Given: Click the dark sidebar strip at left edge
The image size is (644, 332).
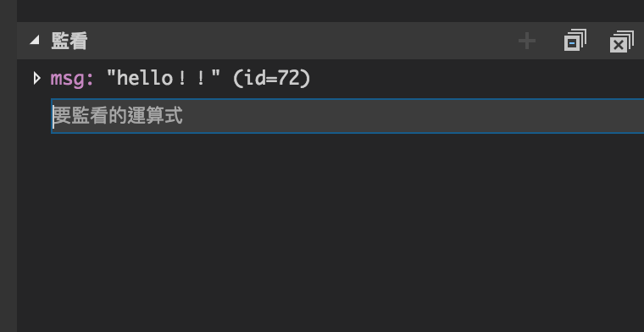Looking at the screenshot, I should pyautogui.click(x=8, y=164).
